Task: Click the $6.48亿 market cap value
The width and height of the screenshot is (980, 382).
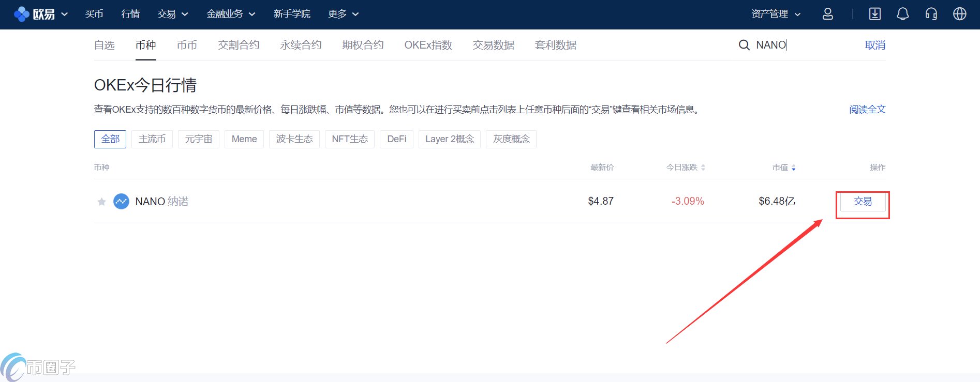Action: pos(777,201)
